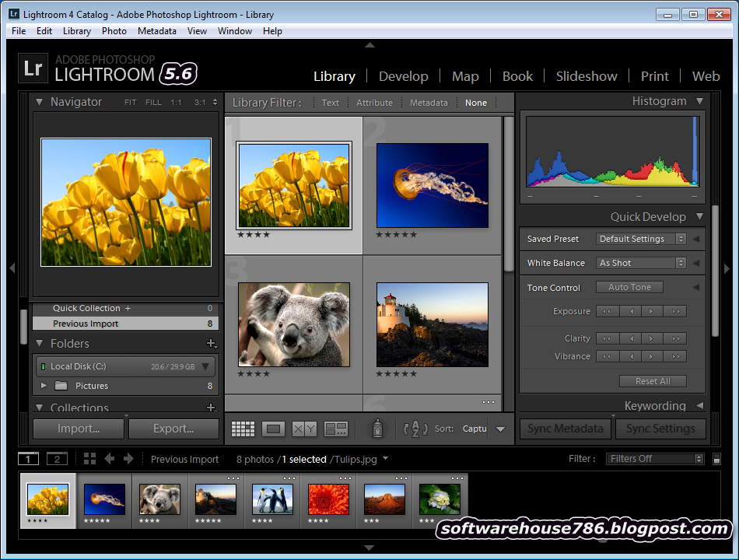
Task: Switch to Loupe view icon
Action: click(273, 429)
